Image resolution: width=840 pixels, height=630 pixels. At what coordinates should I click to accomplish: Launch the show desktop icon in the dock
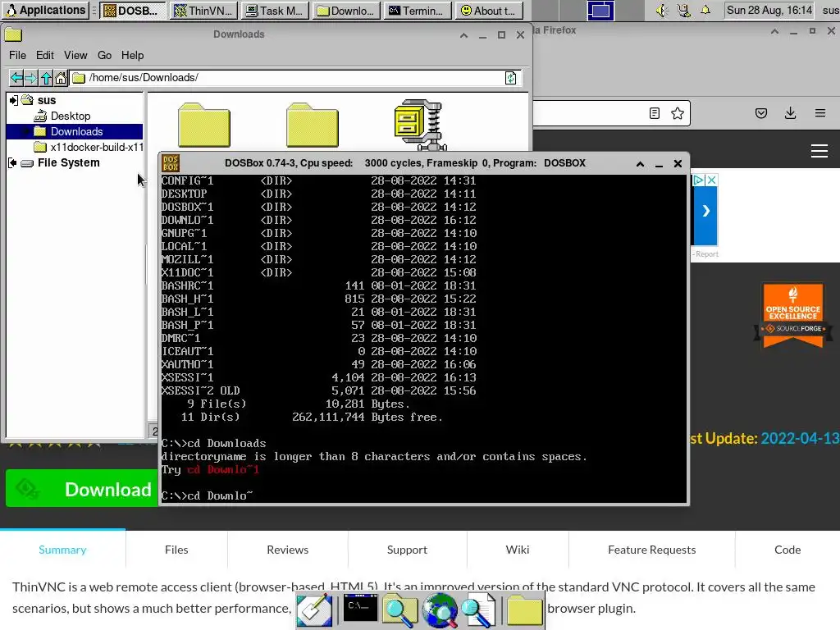tap(314, 609)
